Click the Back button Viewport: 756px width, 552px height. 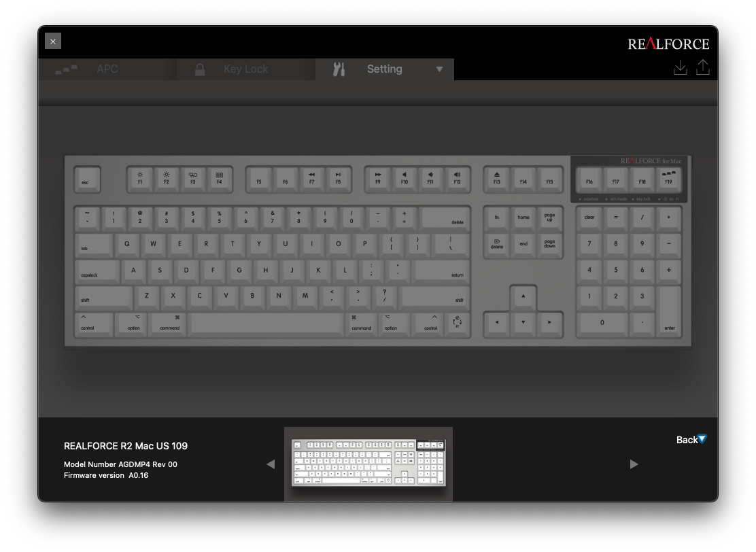[x=691, y=440]
